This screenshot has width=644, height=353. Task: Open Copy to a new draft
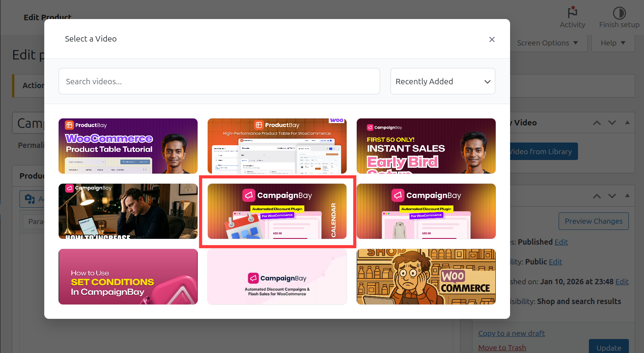coord(511,333)
